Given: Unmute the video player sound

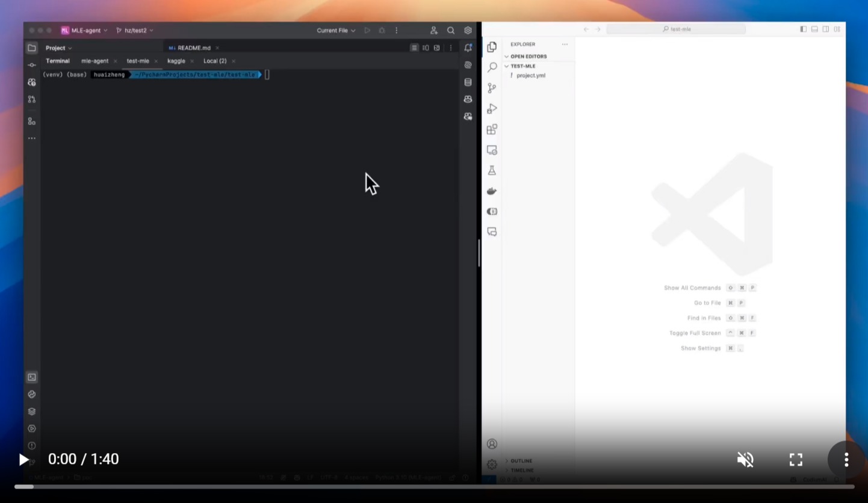Looking at the screenshot, I should click(745, 460).
